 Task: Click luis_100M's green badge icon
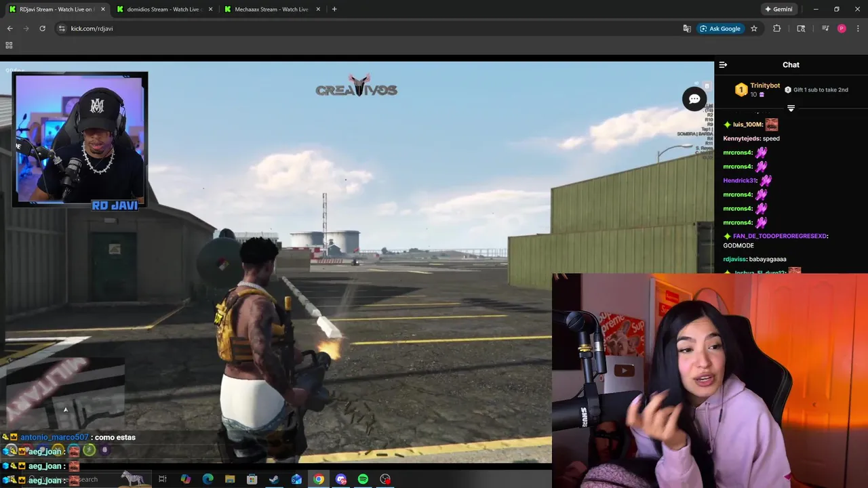pyautogui.click(x=727, y=124)
